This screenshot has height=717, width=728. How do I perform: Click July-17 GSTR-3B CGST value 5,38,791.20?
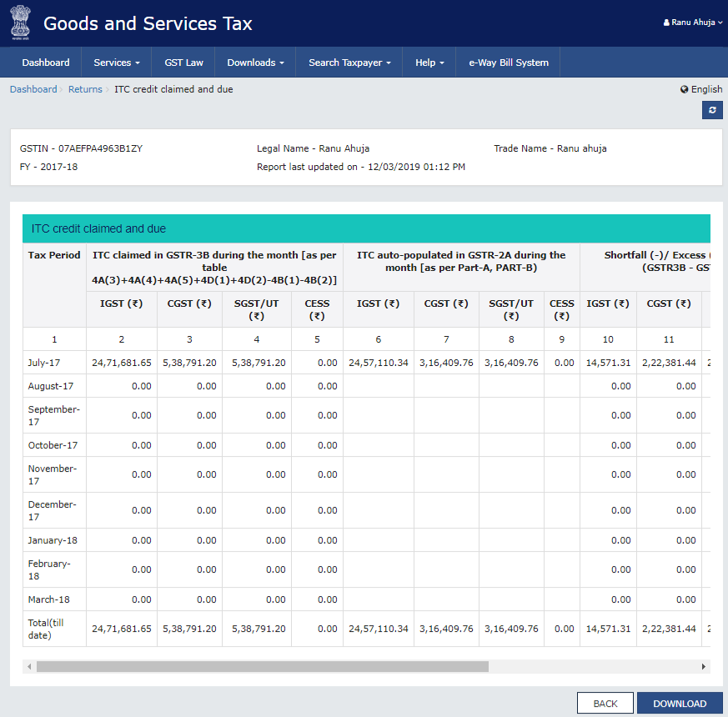coord(189,363)
